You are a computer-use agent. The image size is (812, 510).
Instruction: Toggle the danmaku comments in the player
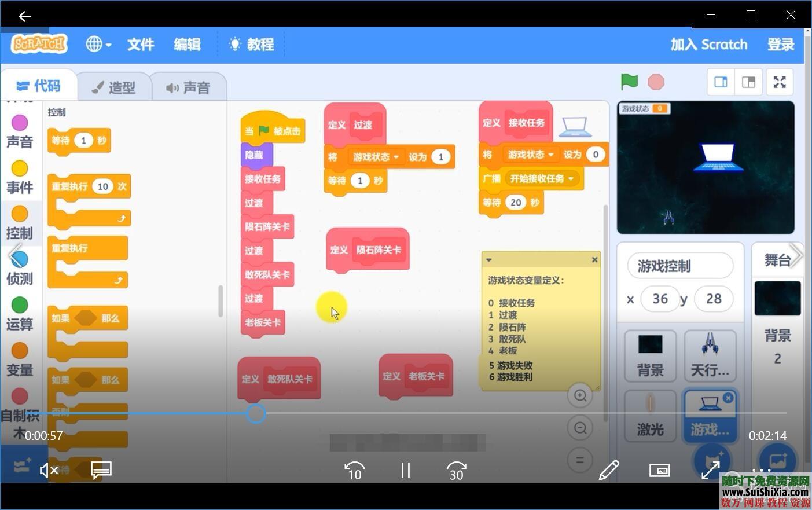100,470
